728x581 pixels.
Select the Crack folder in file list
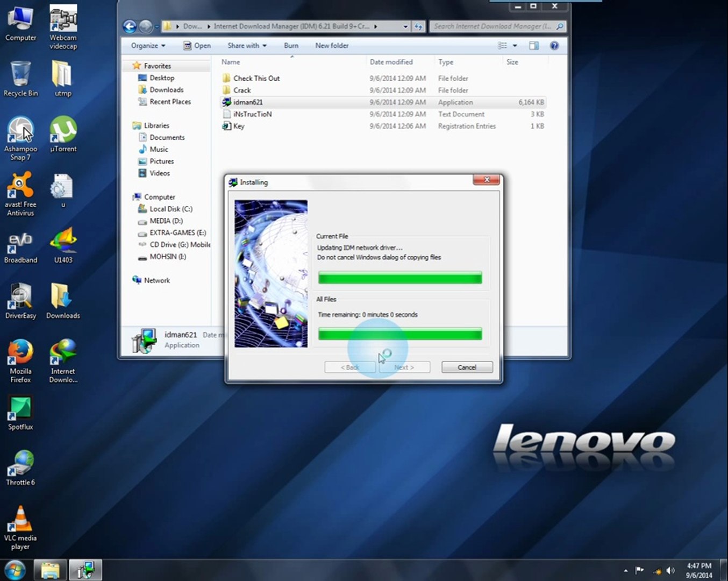tap(242, 90)
